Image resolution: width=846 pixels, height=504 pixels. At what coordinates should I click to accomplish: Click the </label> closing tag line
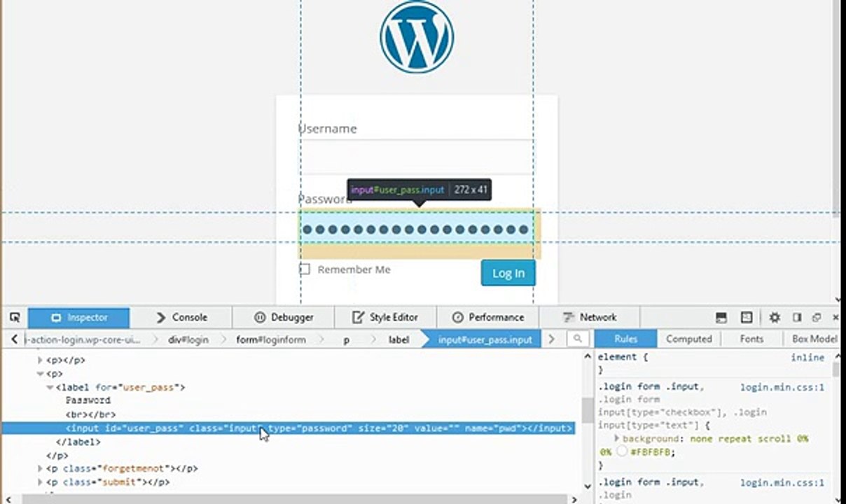[78, 442]
